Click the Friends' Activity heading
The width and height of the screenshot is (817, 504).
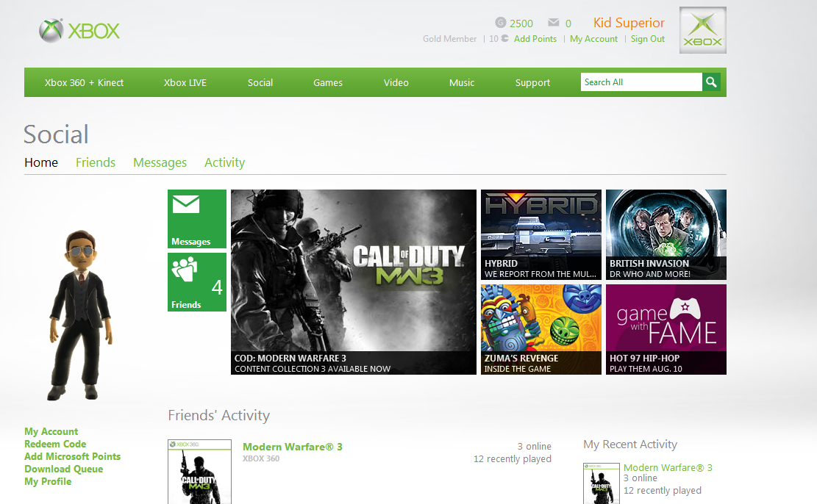tap(219, 415)
